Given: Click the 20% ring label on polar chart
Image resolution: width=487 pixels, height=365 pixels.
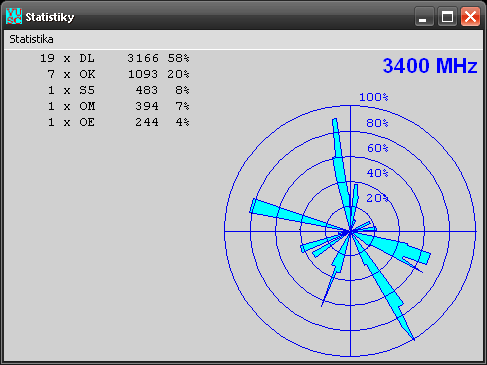Looking at the screenshot, I should click(x=377, y=198).
